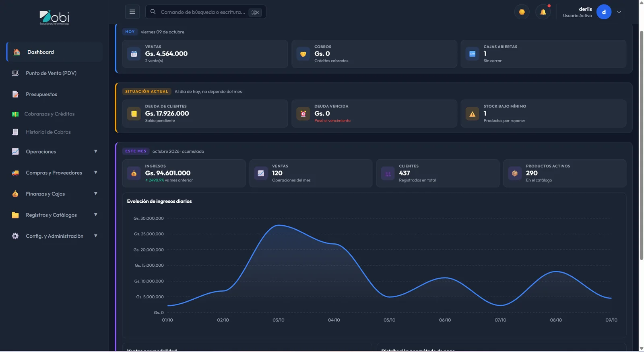The image size is (644, 352).
Task: Click the Cobranzas money bill icon
Action: (x=15, y=114)
